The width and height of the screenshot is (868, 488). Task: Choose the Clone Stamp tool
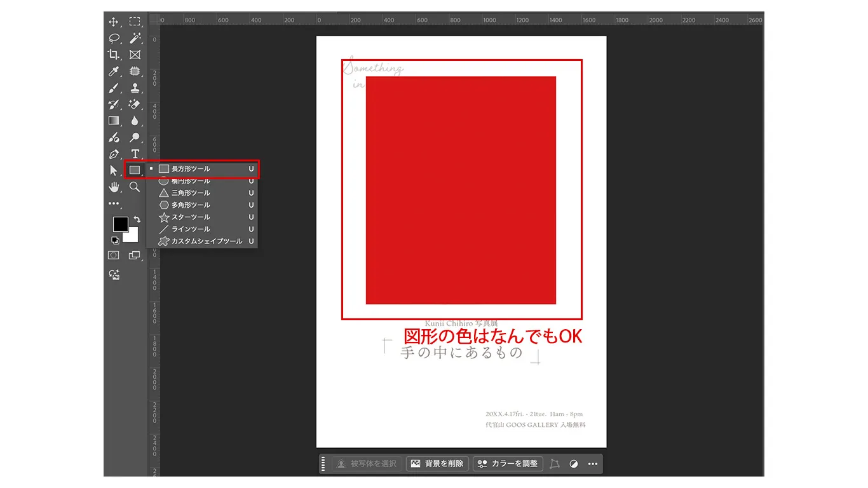tap(135, 88)
